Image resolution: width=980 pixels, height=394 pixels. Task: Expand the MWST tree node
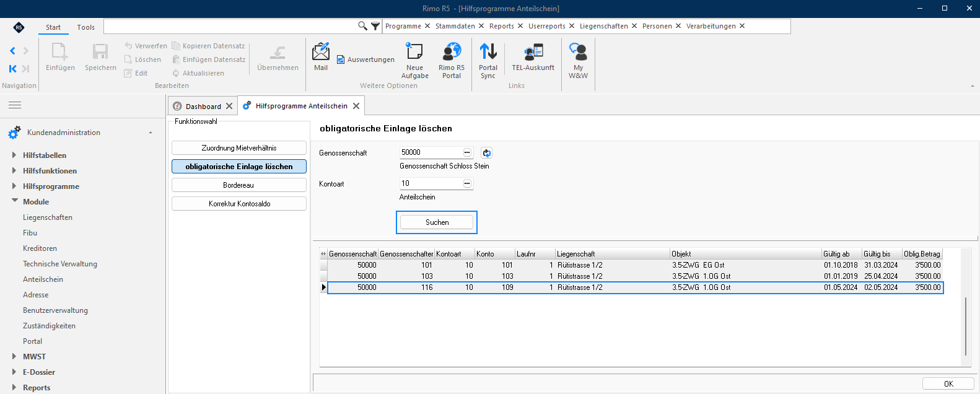(14, 357)
